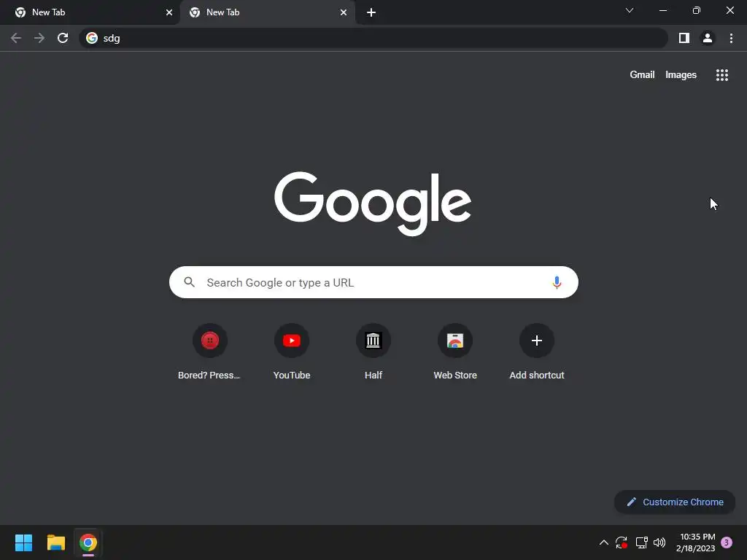Open the Chrome three-dot menu

tap(731, 38)
